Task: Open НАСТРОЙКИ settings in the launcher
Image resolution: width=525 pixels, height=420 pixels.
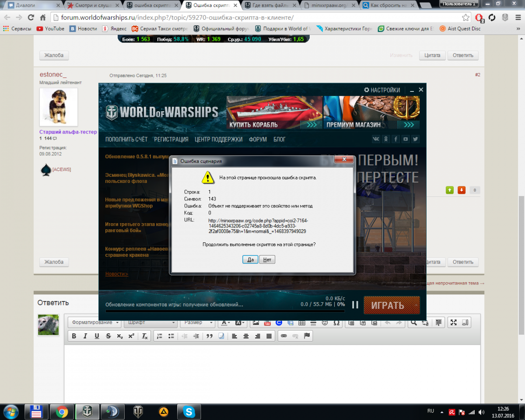Action: pyautogui.click(x=381, y=90)
